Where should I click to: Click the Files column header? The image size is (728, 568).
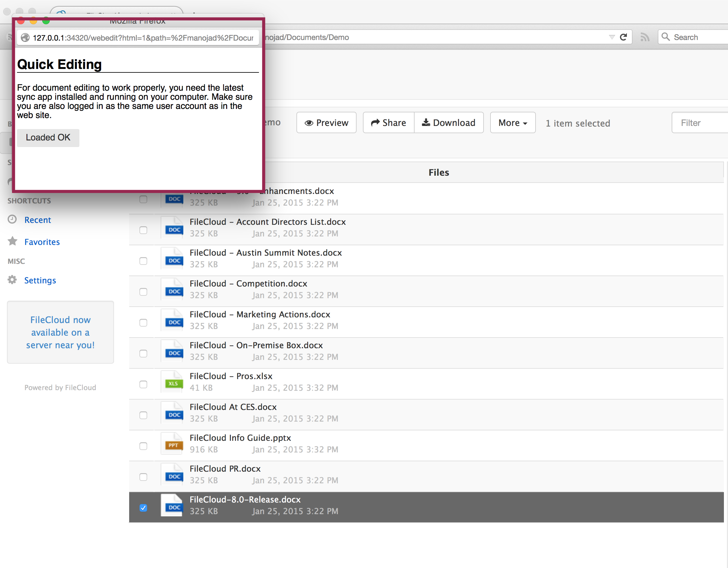(439, 173)
